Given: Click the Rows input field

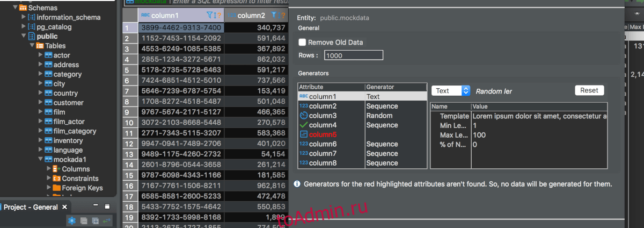Looking at the screenshot, I should tap(353, 55).
